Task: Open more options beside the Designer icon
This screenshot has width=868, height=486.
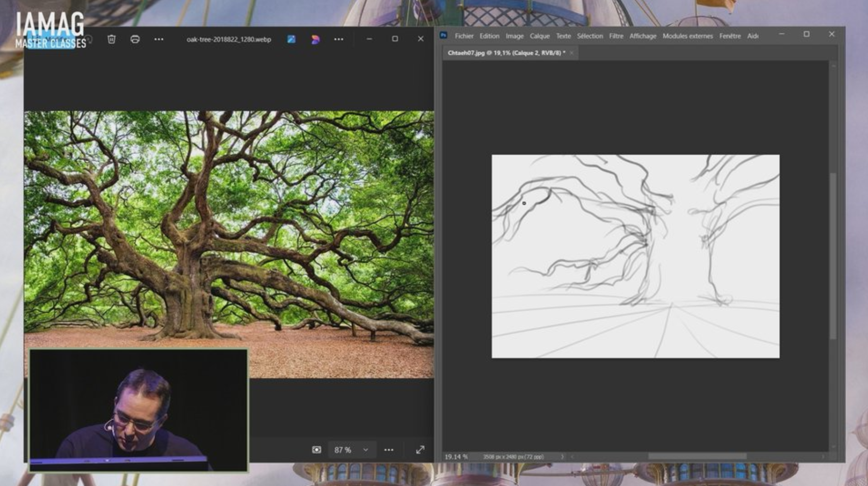Action: tap(339, 39)
